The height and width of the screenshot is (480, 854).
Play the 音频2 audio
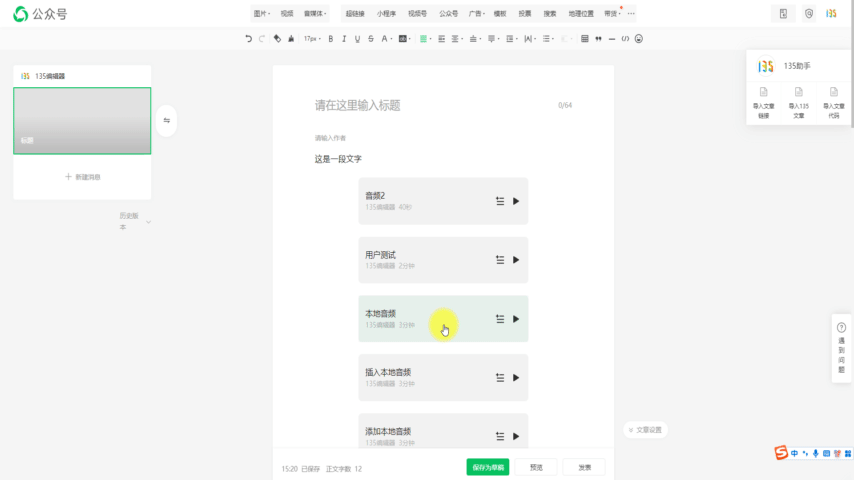coord(516,201)
